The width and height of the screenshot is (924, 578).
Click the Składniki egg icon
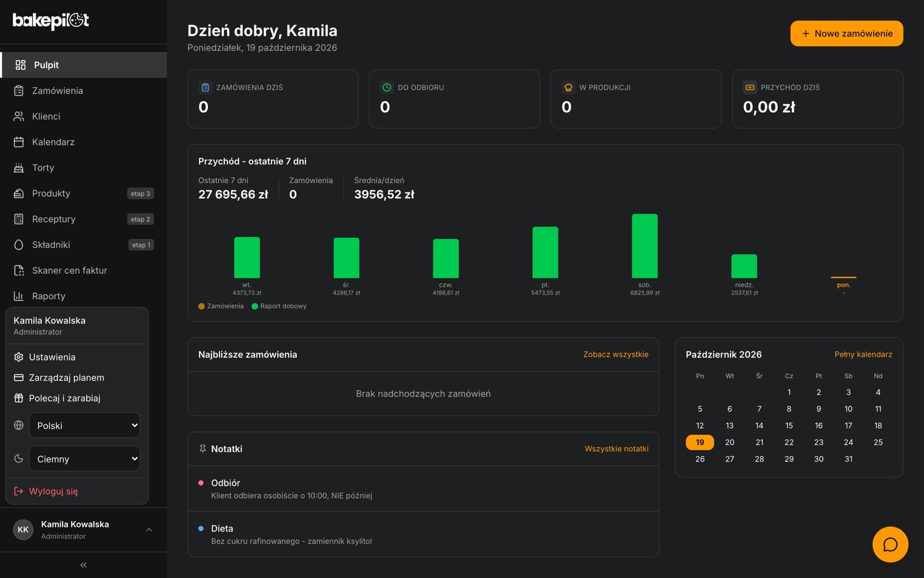click(x=19, y=245)
